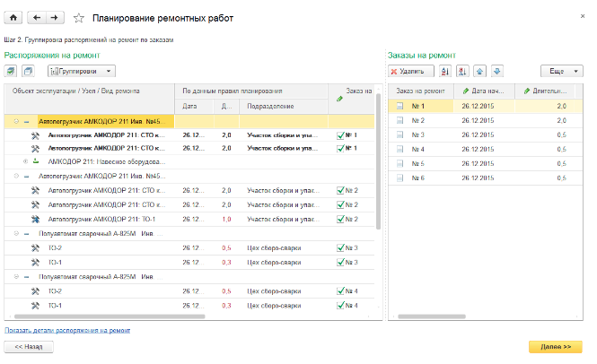Screen dimensions: 597x364
Task: Click horizontal scrollbar of the left table
Action: coord(110,316)
